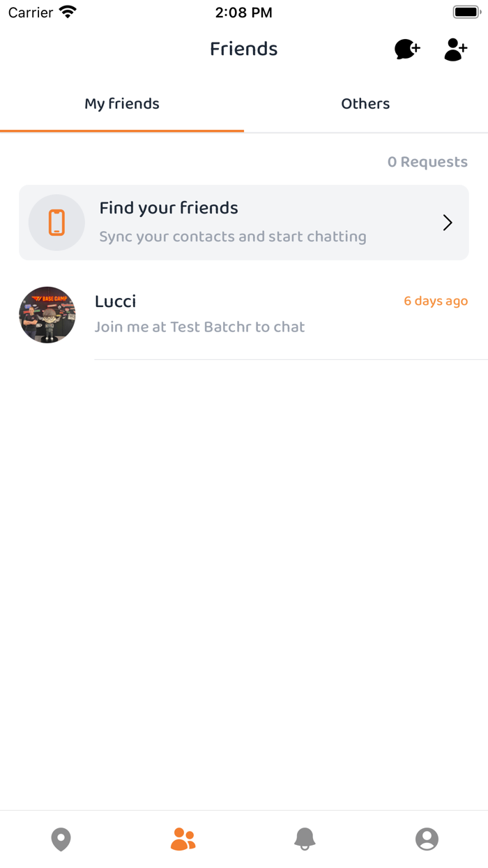Viewport: 488px width, 868px height.
Task: Open your profile from bottom navigation
Action: 427,839
